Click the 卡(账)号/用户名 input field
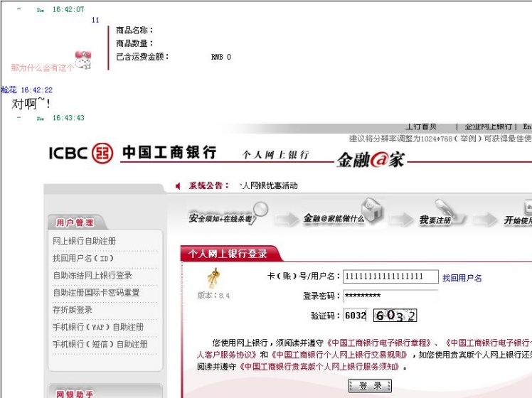 click(390, 276)
